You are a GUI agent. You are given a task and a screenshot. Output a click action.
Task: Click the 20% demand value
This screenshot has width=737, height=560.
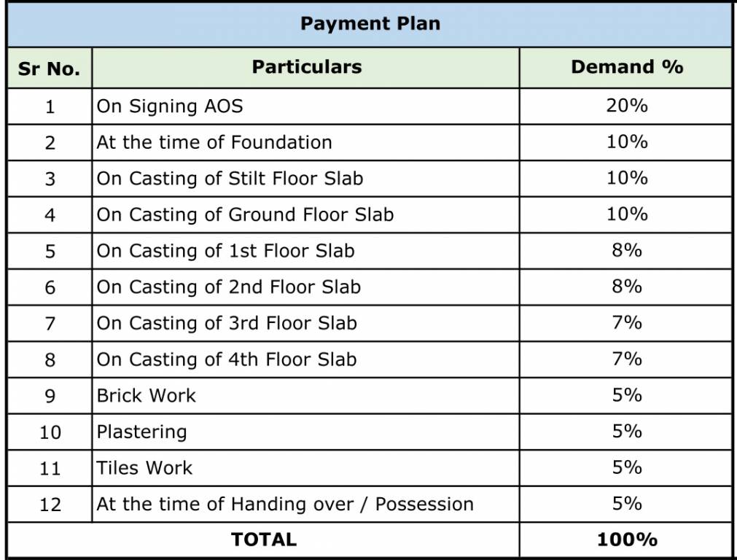pos(626,106)
